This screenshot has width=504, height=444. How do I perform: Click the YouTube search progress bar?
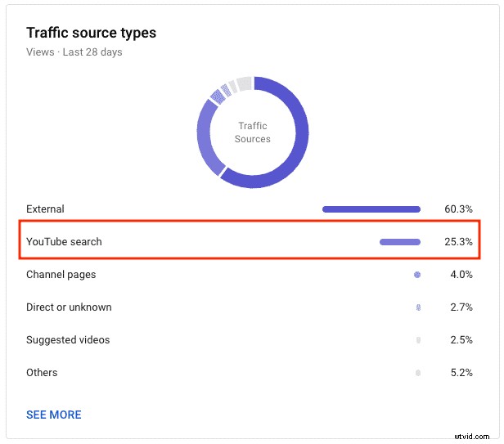[400, 242]
